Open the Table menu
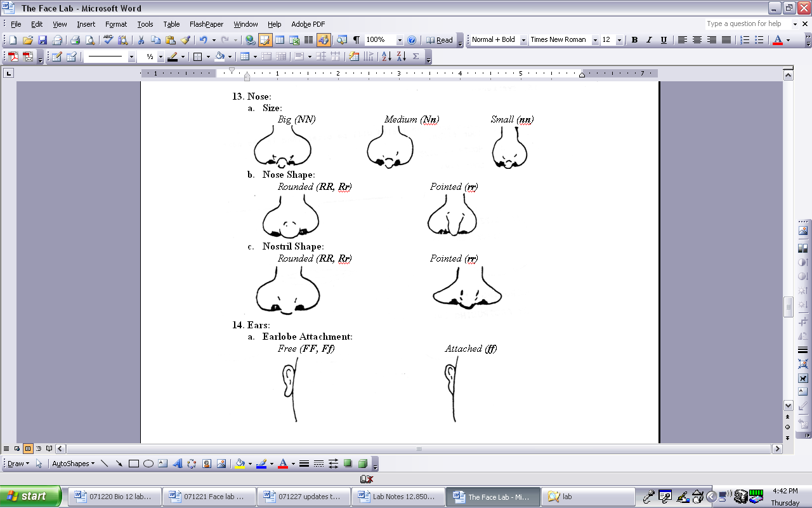812x508 pixels. tap(171, 24)
